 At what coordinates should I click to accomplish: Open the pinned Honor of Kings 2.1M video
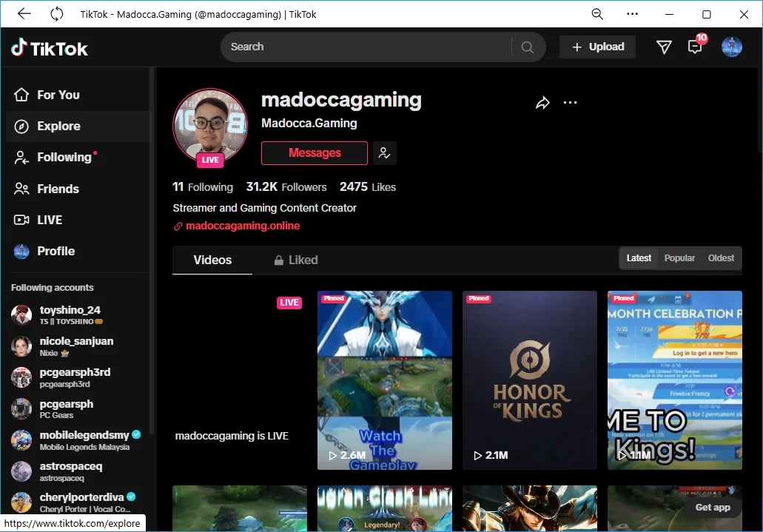click(529, 380)
